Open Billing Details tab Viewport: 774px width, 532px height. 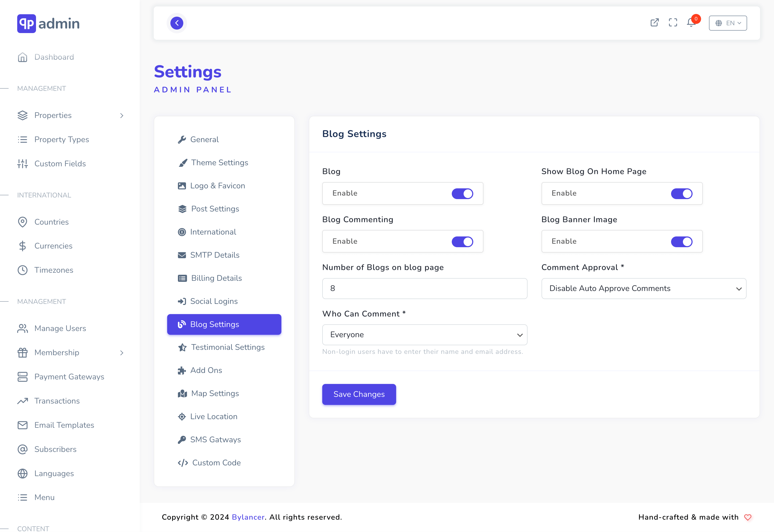224,278
